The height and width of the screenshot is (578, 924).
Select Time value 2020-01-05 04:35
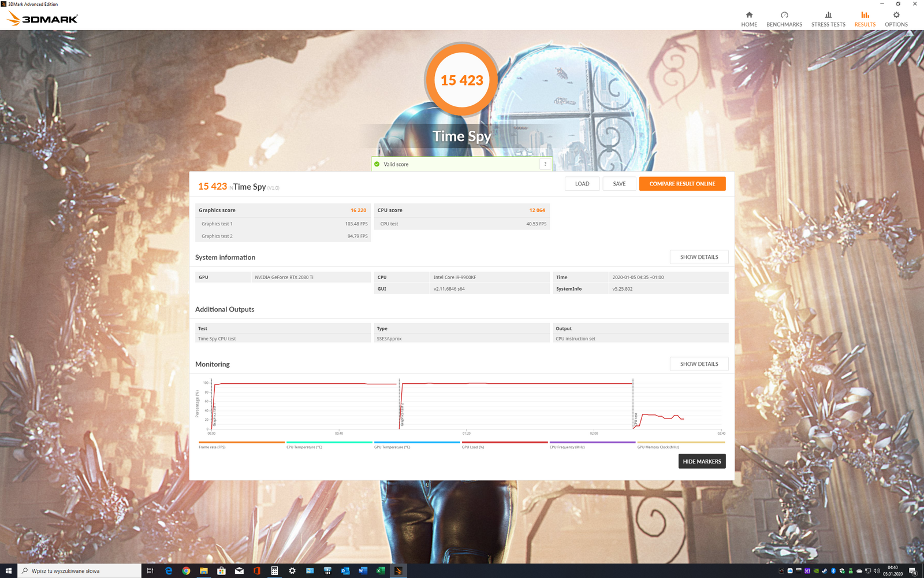coord(669,277)
